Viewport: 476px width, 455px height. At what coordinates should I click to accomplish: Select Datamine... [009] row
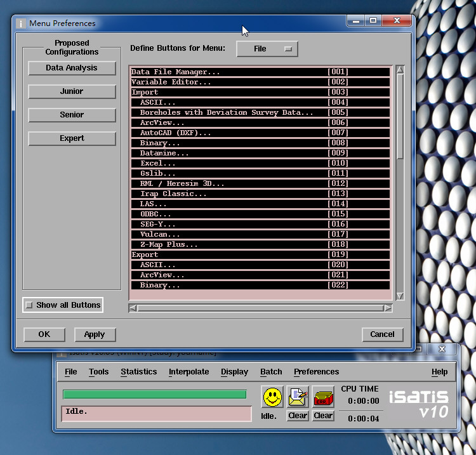[x=260, y=154]
